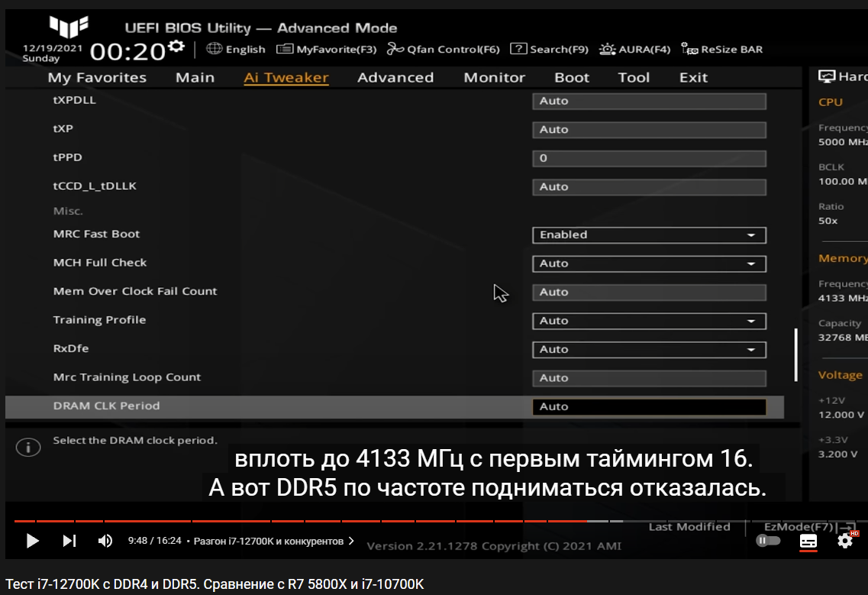Image resolution: width=868 pixels, height=595 pixels.
Task: Play the video
Action: click(x=33, y=541)
